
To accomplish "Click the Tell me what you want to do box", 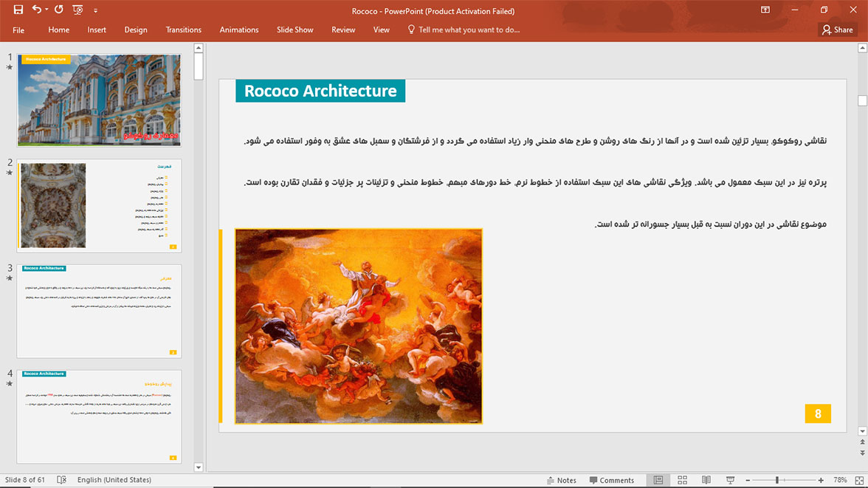I will click(x=469, y=30).
